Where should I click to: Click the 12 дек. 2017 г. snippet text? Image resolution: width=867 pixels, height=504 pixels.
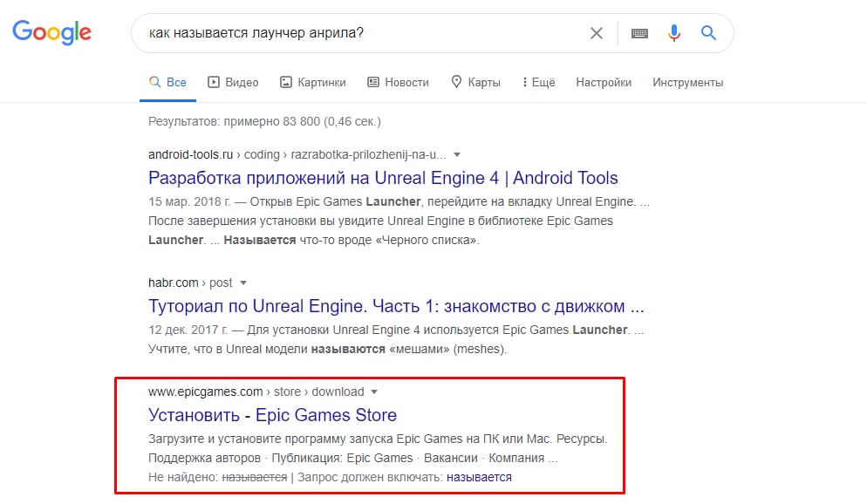point(188,330)
